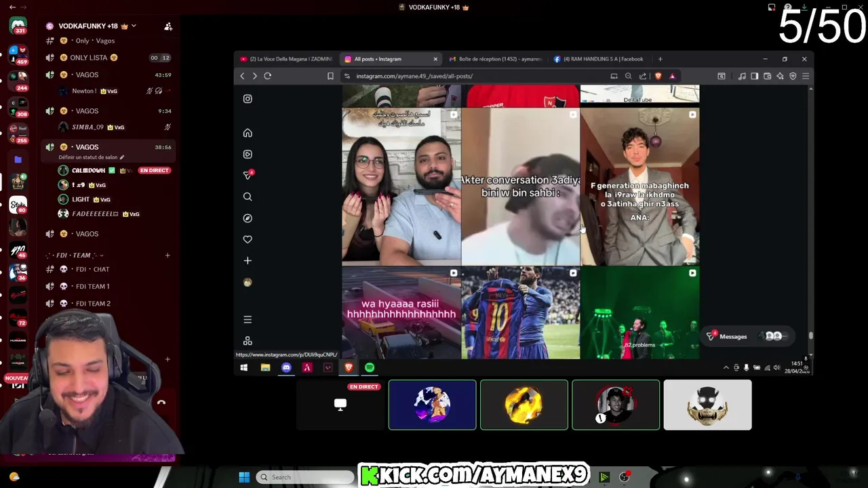Viewport: 868px width, 488px height.
Task: Open Instagram Home in the left sidebar
Action: click(248, 133)
